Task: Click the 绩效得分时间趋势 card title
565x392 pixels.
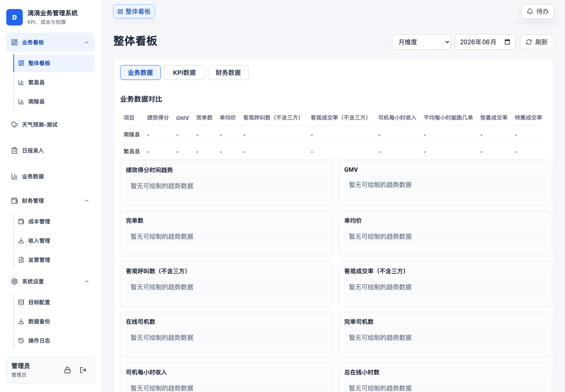Action: pos(149,170)
